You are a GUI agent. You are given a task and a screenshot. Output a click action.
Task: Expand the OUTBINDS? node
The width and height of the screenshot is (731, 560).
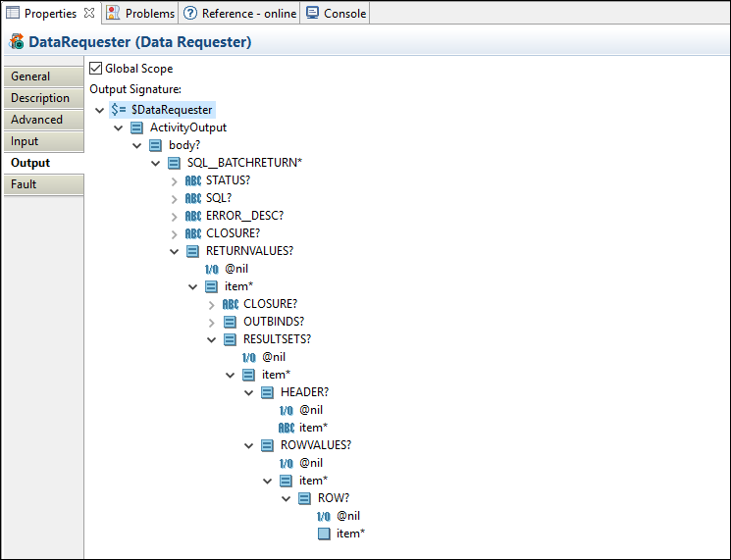[212, 322]
